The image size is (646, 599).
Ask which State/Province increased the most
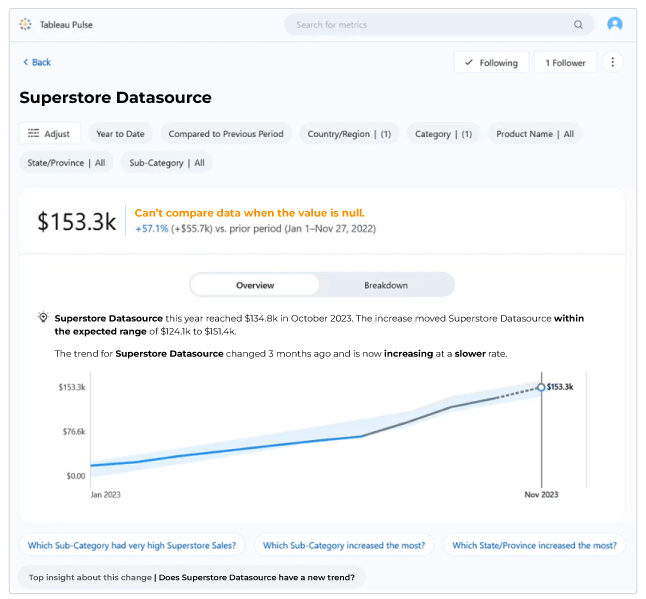(x=534, y=545)
